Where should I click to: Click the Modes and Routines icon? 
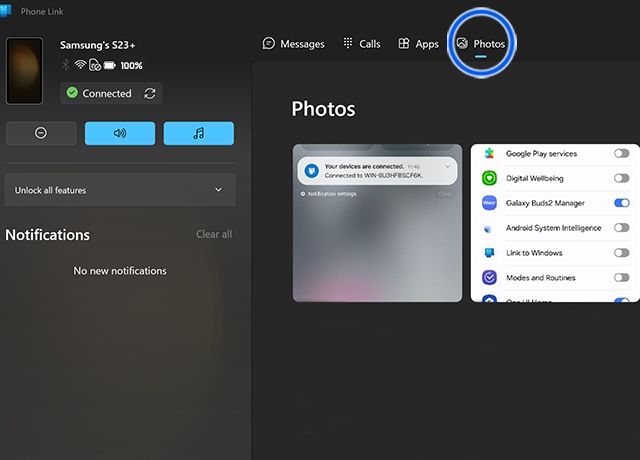point(489,278)
